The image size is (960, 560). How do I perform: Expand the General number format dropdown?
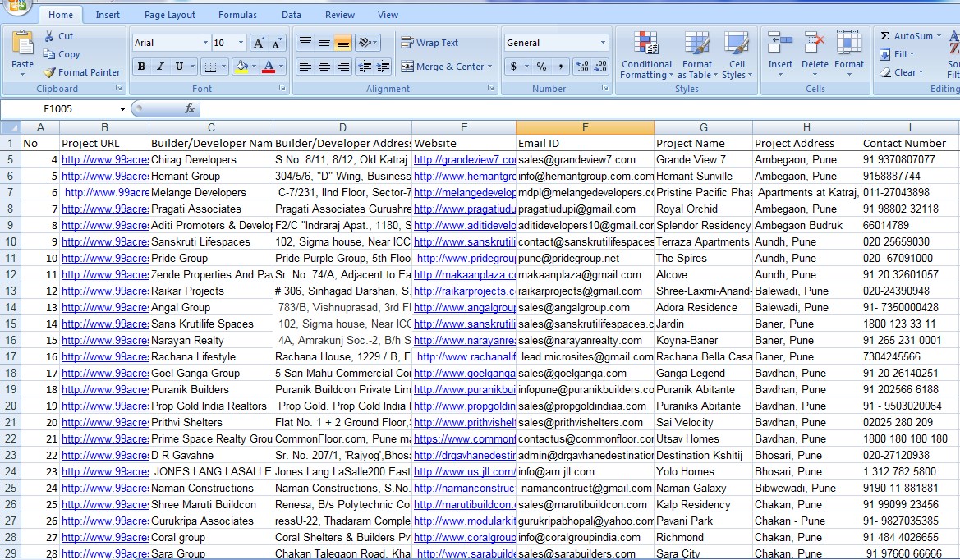pos(603,43)
